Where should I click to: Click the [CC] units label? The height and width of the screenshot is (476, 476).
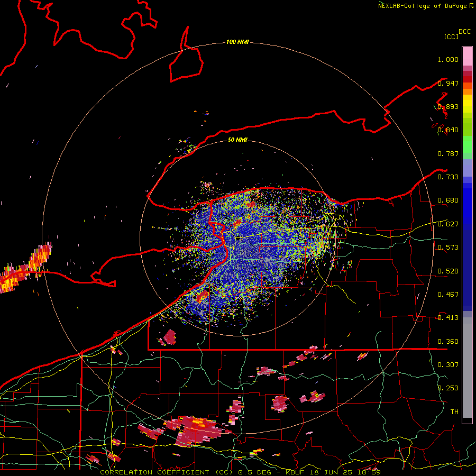point(451,36)
